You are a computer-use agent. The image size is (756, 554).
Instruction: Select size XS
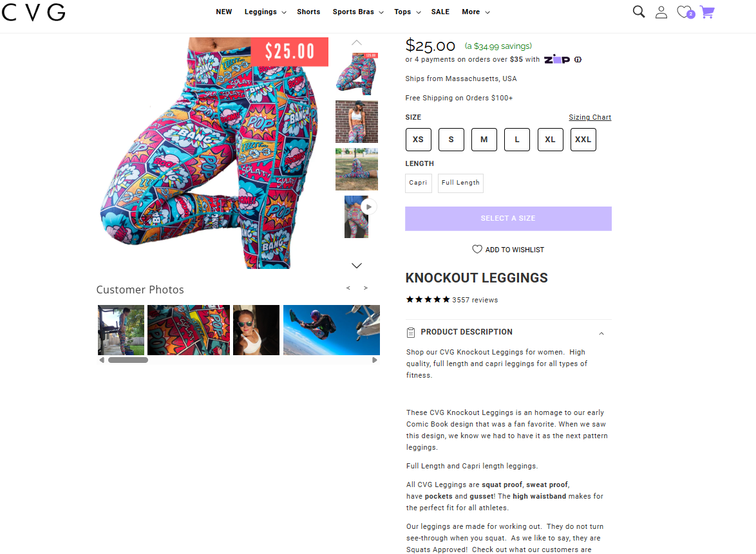click(418, 140)
